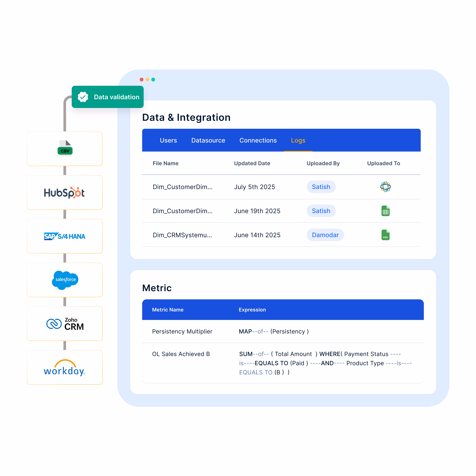Click the yellow window dot
Viewport: 476px width, 476px height.
coord(147,80)
